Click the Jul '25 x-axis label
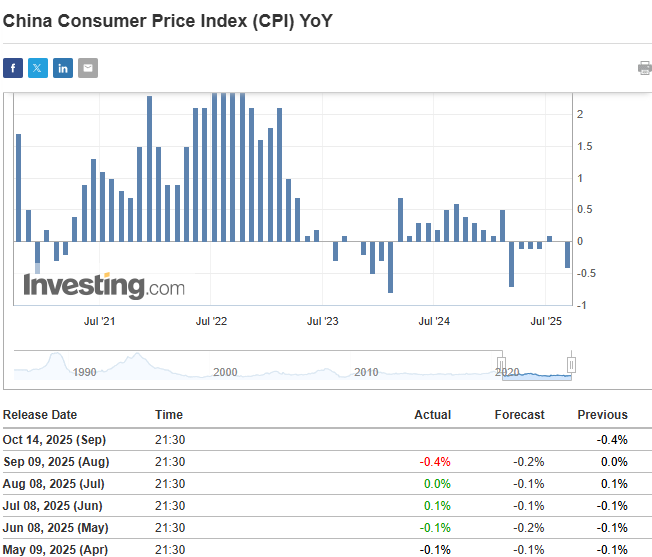652x557 pixels. pos(547,322)
